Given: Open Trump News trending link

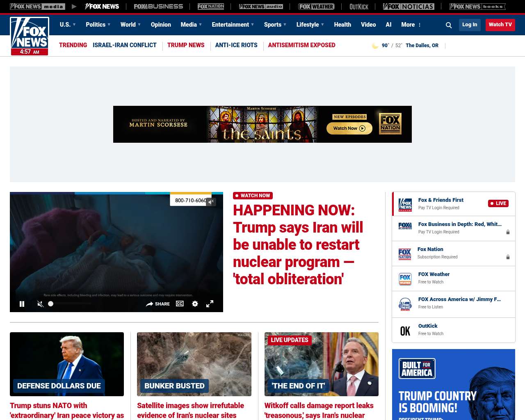Looking at the screenshot, I should tap(186, 45).
